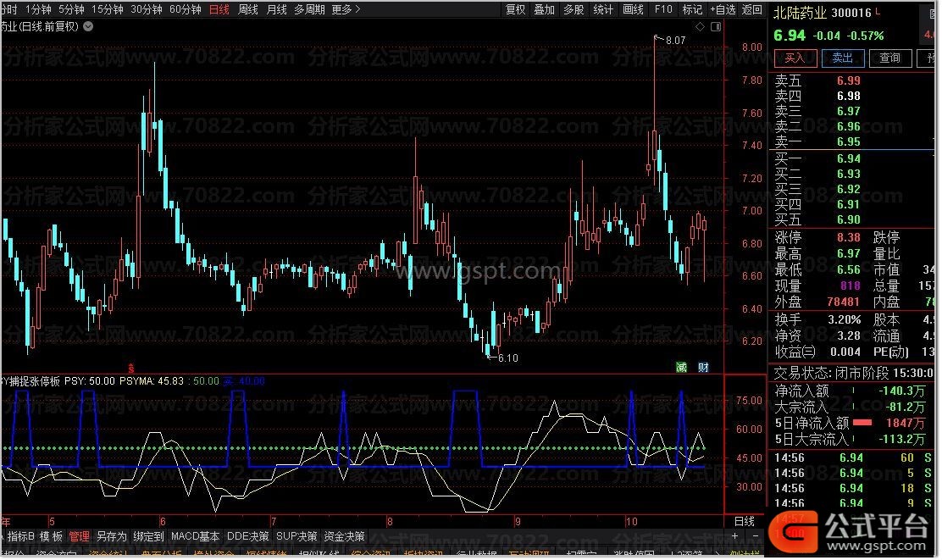Click the red marker below the price chart
The width and height of the screenshot is (942, 560).
click(131, 368)
